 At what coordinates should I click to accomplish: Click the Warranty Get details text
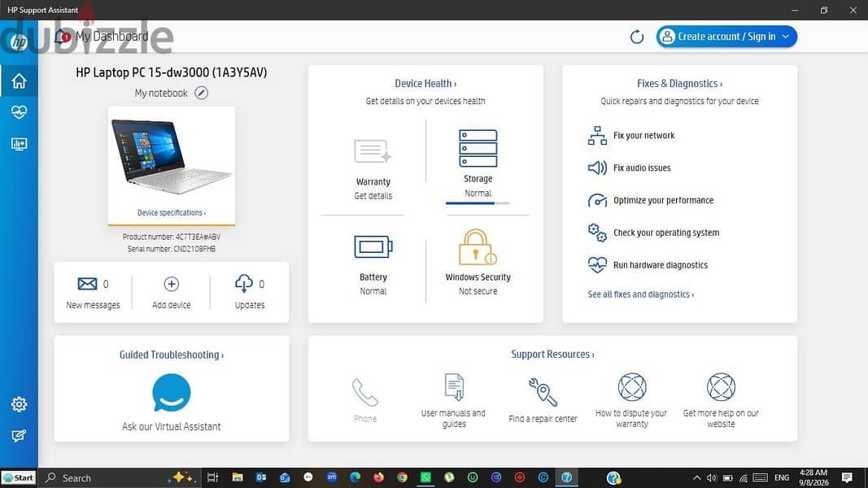click(373, 196)
